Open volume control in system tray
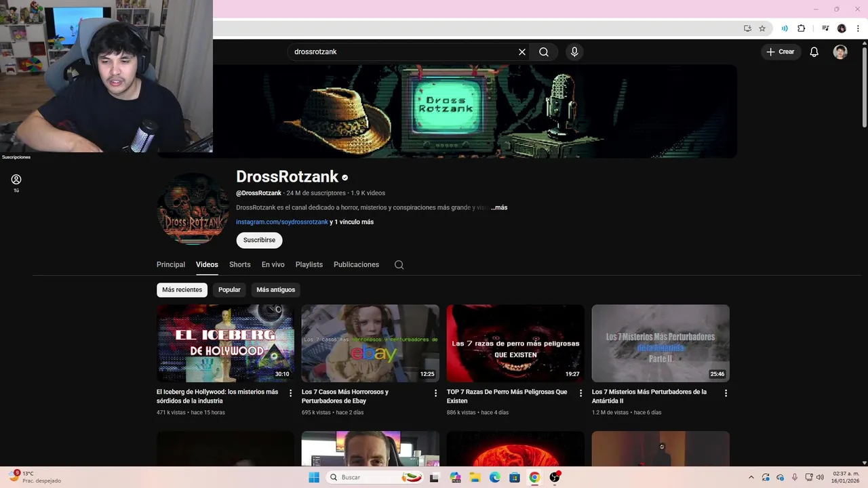This screenshot has width=868, height=488. pos(821,477)
